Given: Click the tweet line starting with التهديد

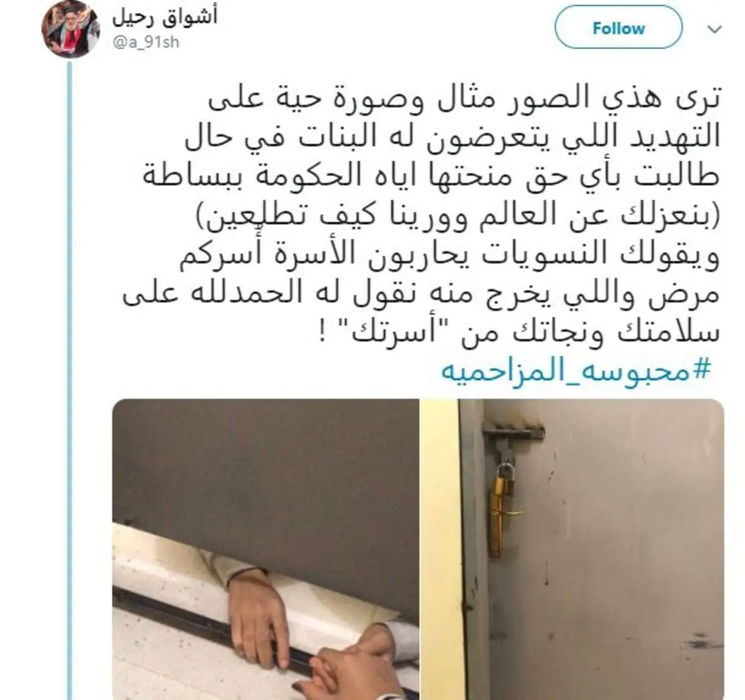Looking at the screenshot, I should click(453, 139).
